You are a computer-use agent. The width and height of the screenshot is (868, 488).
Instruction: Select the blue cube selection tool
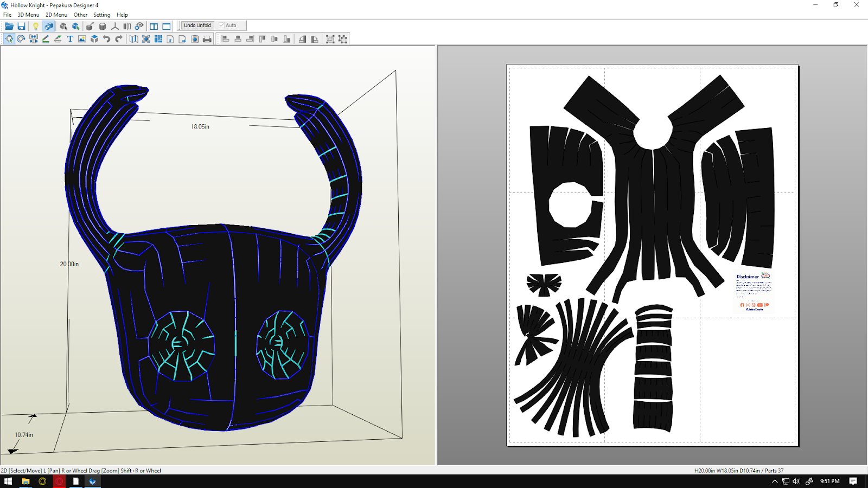click(x=75, y=26)
